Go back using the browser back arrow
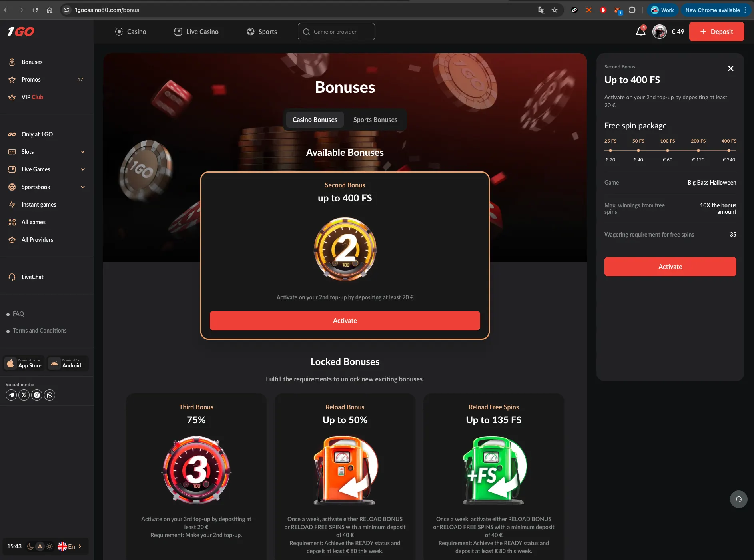Image resolution: width=754 pixels, height=560 pixels. pos(6,10)
